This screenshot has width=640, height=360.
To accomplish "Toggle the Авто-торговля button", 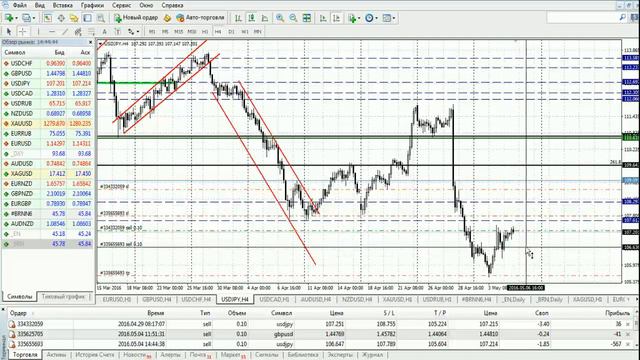I will click(x=200, y=18).
